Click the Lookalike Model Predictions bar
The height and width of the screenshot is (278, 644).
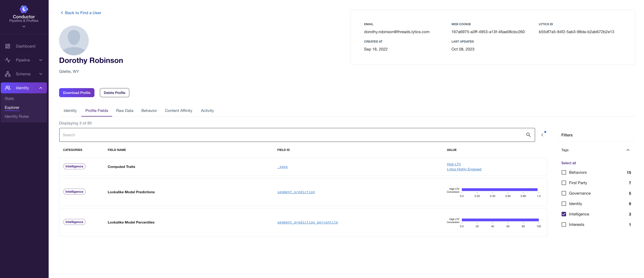pyautogui.click(x=499, y=190)
